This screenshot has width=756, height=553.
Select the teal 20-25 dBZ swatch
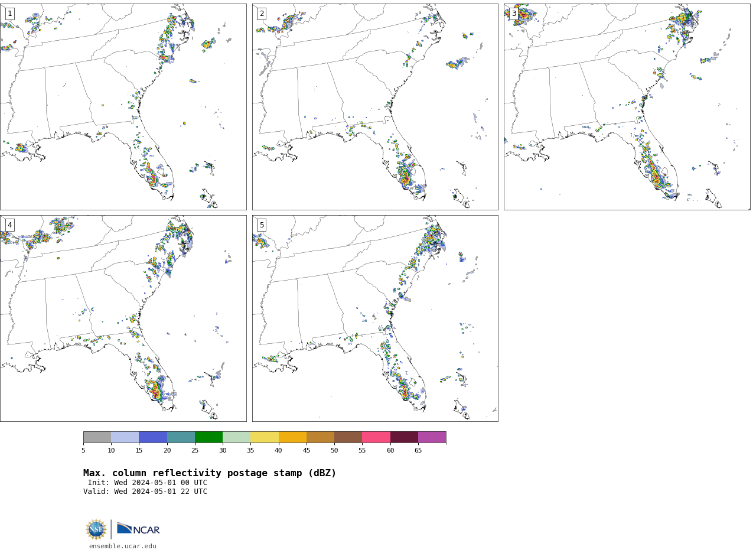pyautogui.click(x=181, y=437)
